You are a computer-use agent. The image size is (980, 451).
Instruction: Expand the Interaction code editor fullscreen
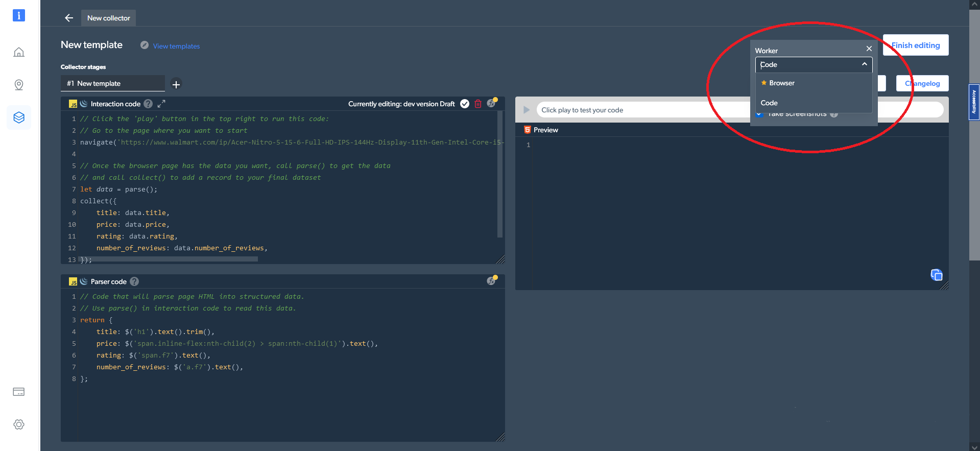[161, 104]
